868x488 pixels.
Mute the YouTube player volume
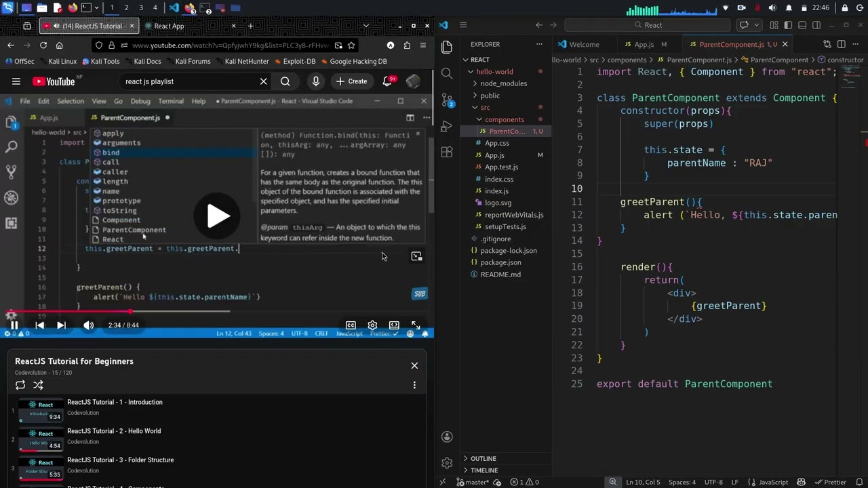point(88,325)
